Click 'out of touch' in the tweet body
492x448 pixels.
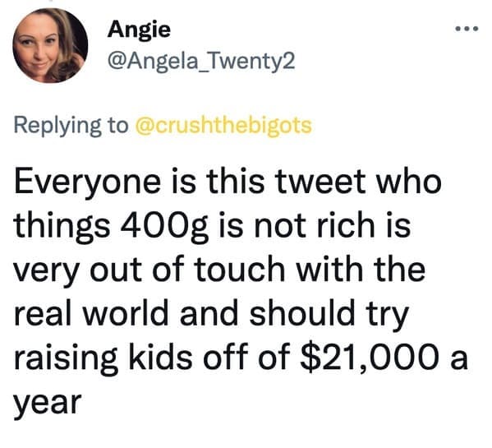click(187, 270)
